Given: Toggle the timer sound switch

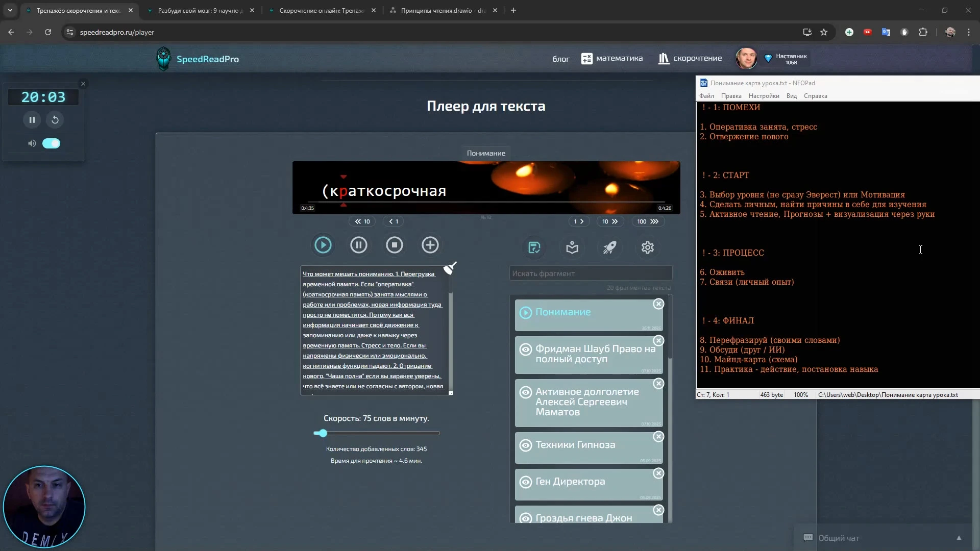Looking at the screenshot, I should [51, 143].
